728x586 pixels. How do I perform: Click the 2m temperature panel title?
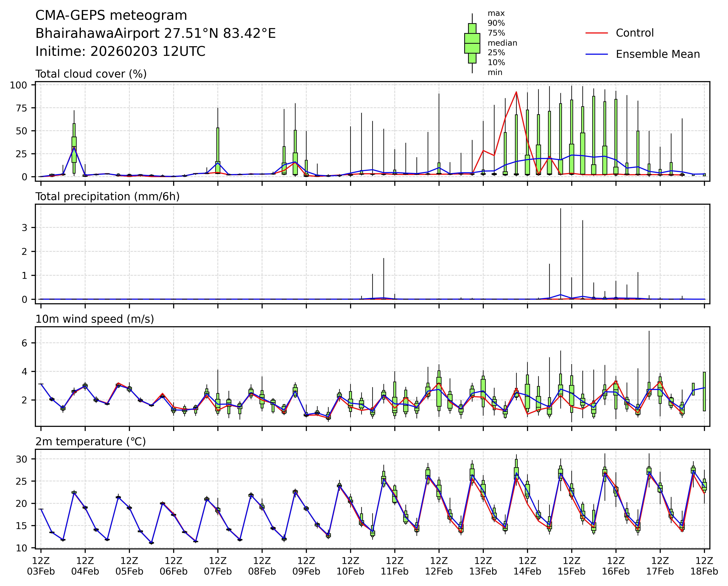coord(91,442)
